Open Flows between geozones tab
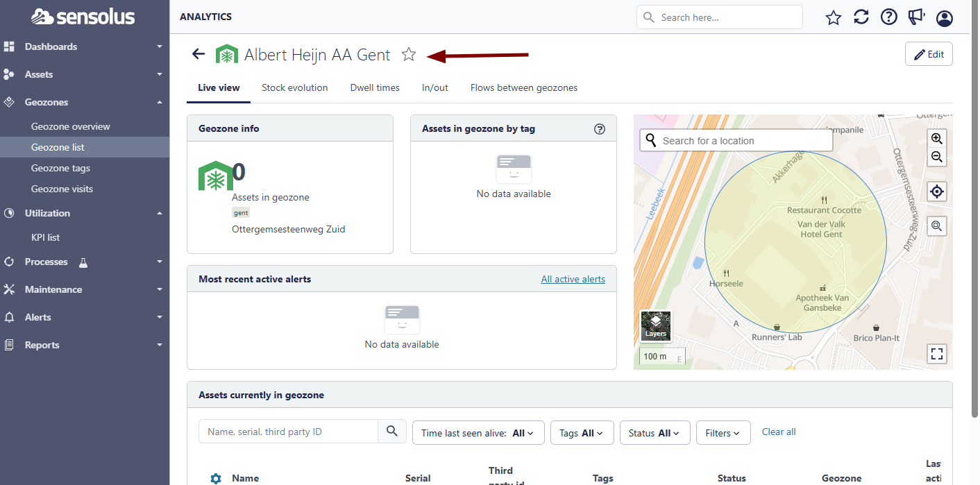The height and width of the screenshot is (485, 980). click(524, 87)
